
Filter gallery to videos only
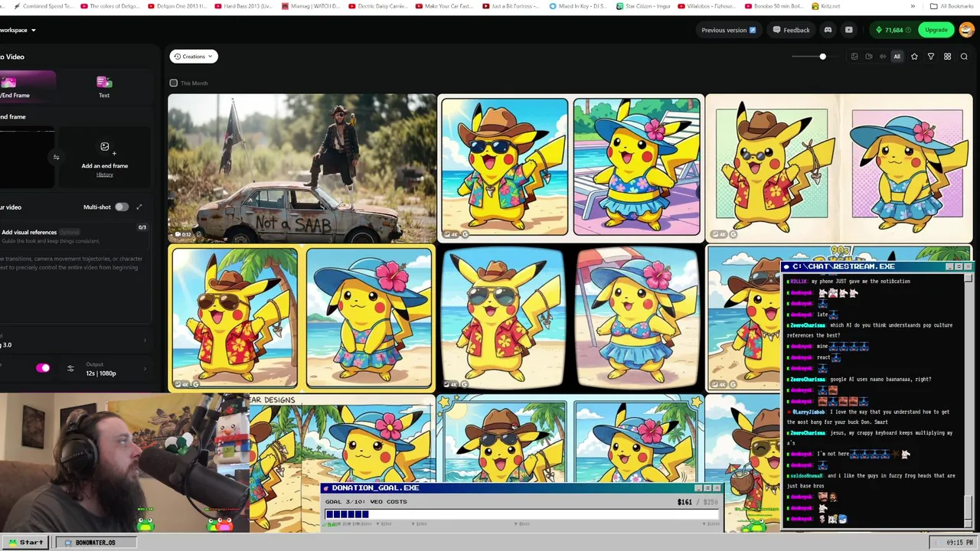coord(868,57)
